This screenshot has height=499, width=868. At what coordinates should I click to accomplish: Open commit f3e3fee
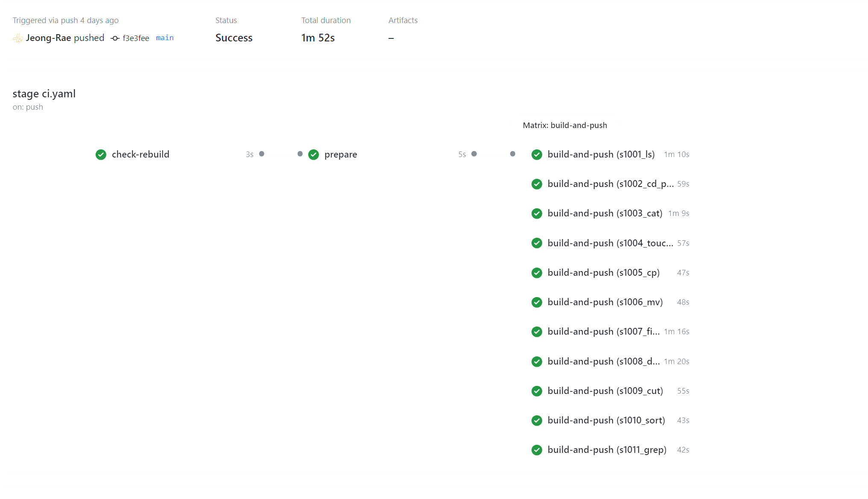[135, 38]
